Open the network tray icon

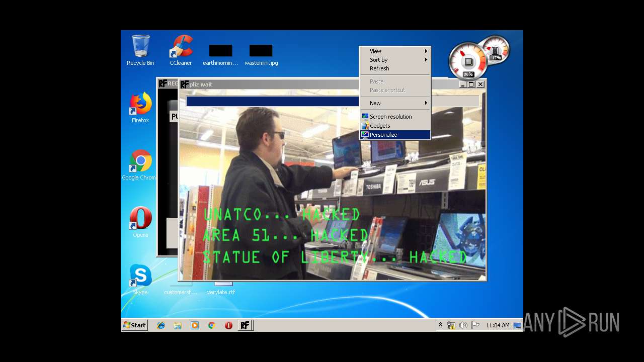451,325
